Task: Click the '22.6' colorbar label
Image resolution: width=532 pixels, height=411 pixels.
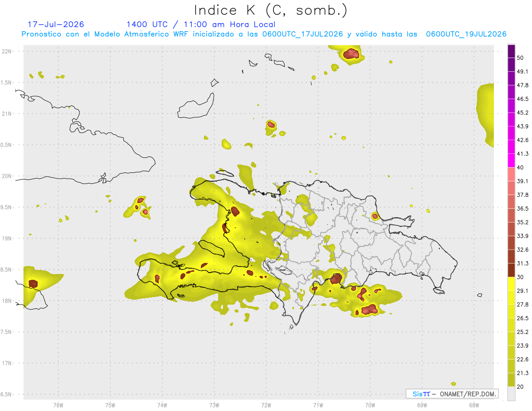Action: click(523, 359)
